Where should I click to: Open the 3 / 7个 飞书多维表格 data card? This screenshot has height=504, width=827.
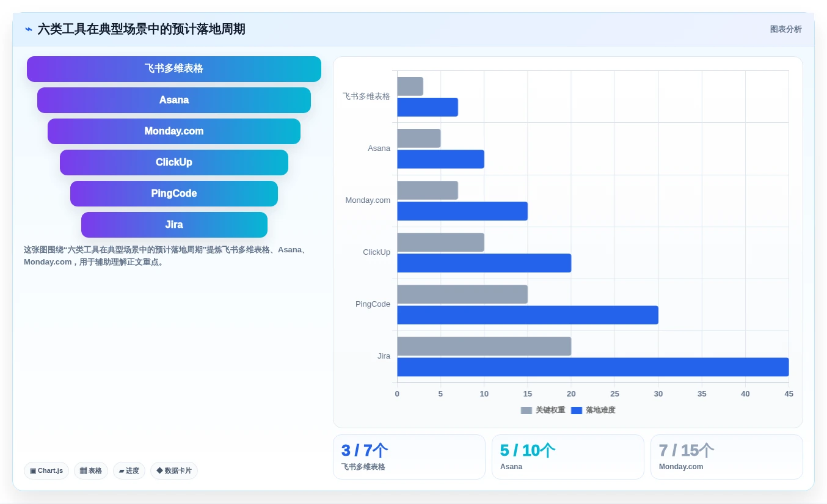pos(409,457)
